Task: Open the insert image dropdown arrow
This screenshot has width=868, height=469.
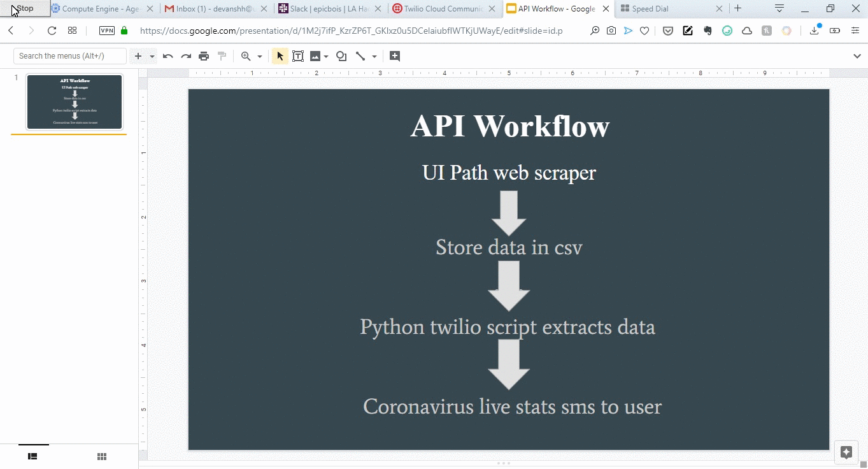Action: pos(326,56)
